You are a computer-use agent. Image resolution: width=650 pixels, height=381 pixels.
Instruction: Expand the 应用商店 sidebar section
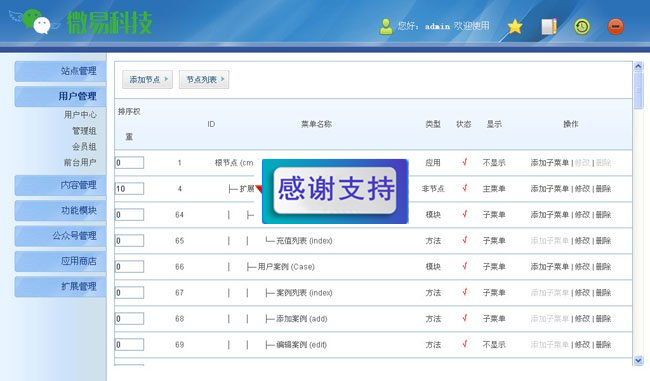[x=61, y=261]
